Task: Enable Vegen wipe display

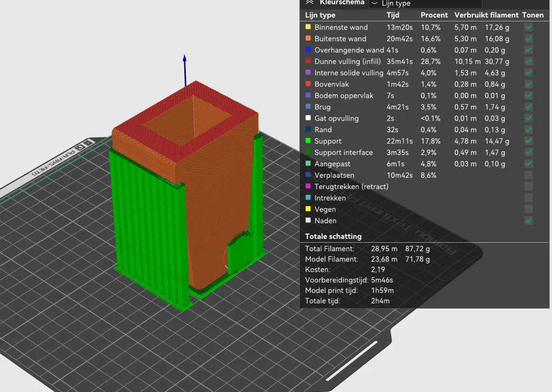Action: [x=528, y=209]
